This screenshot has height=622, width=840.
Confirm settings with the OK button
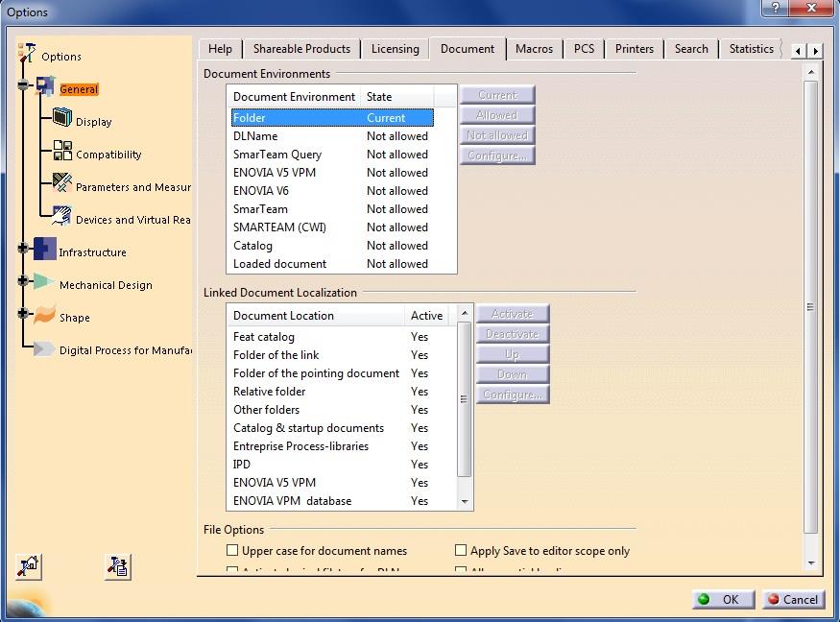[724, 599]
